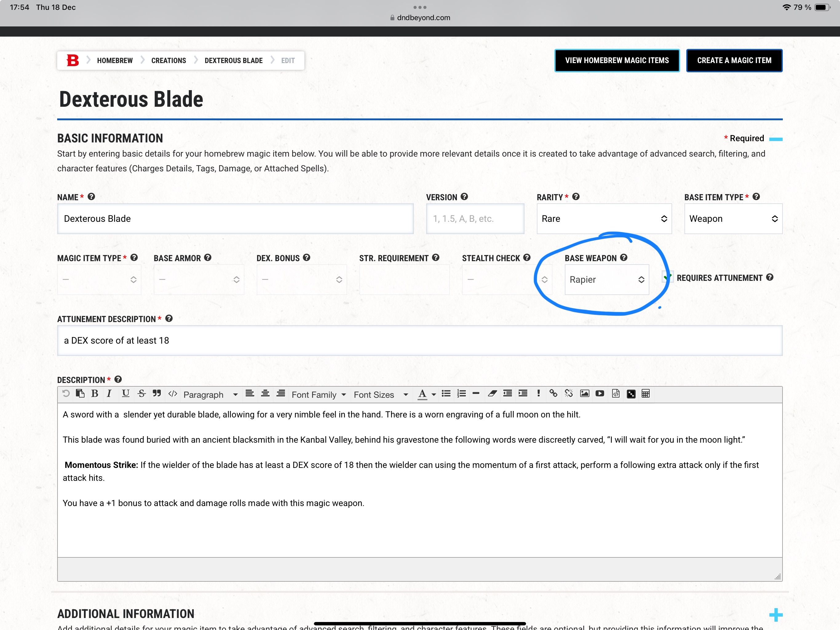Go to the Homebrew breadcrumb
This screenshot has height=630, width=840.
115,61
